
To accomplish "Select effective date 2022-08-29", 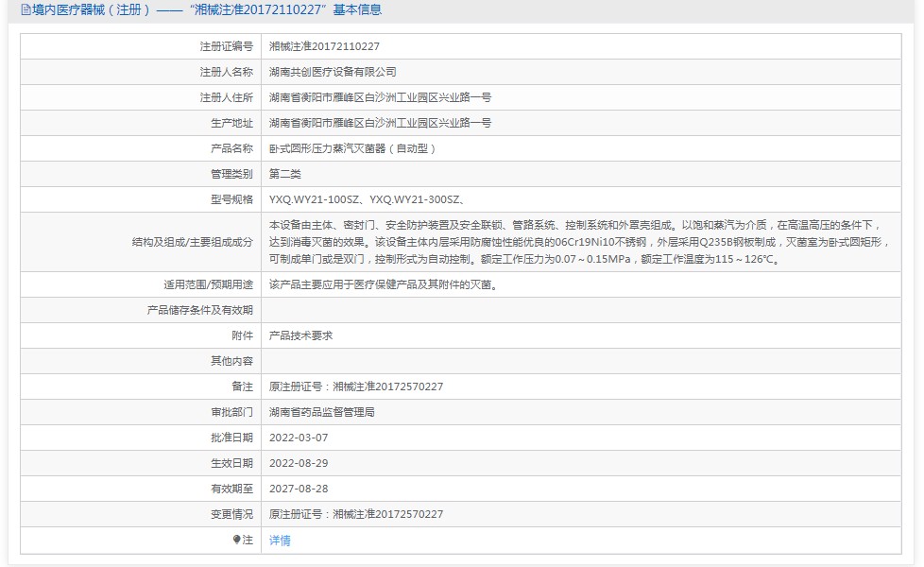I will 299,463.
